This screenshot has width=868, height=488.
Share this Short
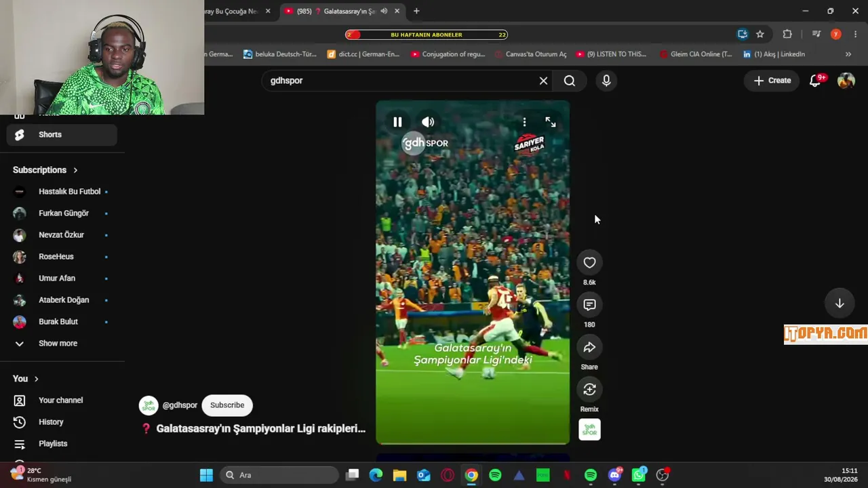click(x=589, y=348)
